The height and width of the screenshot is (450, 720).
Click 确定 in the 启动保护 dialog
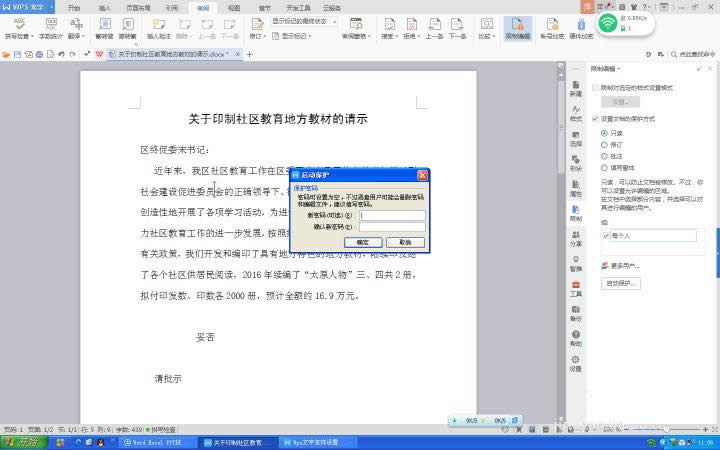(363, 242)
